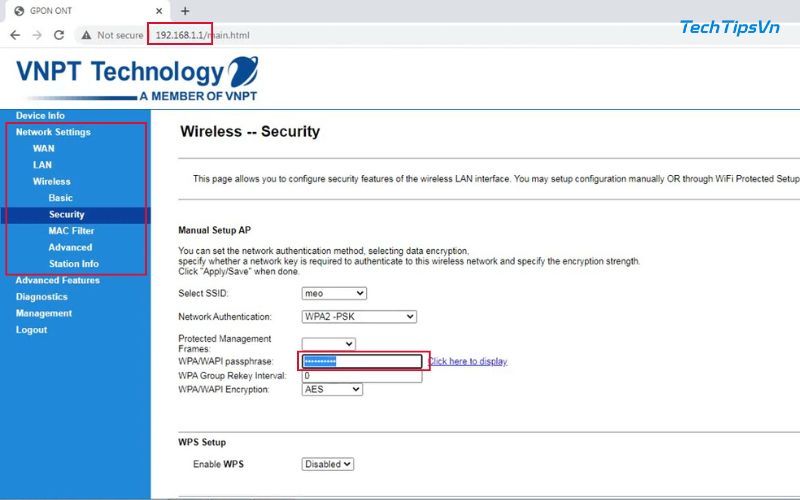
Task: Select LAN under Network Settings
Action: [42, 165]
